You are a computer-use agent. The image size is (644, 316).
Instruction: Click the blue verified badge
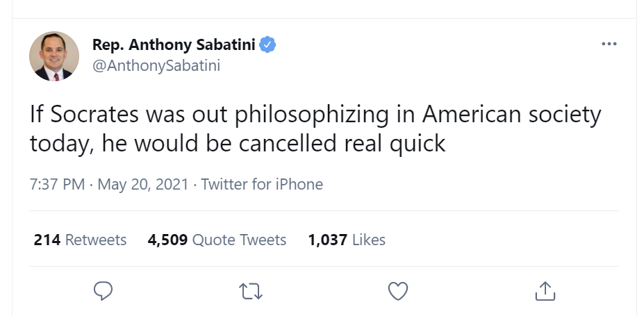click(x=268, y=45)
